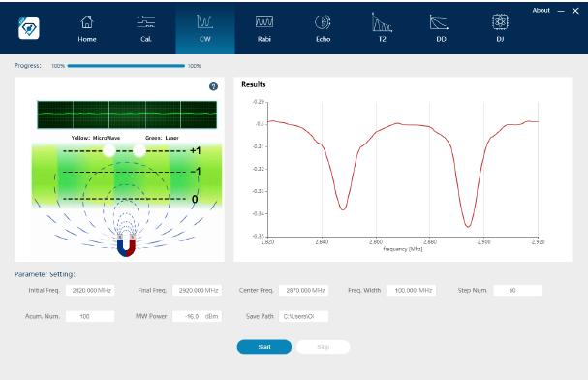Switch to the Echo experiment icon

(x=323, y=22)
